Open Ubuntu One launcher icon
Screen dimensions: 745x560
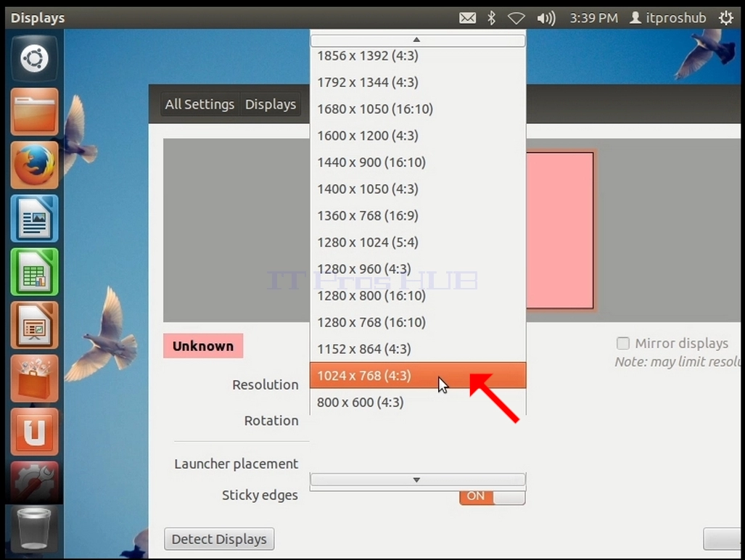(x=34, y=432)
